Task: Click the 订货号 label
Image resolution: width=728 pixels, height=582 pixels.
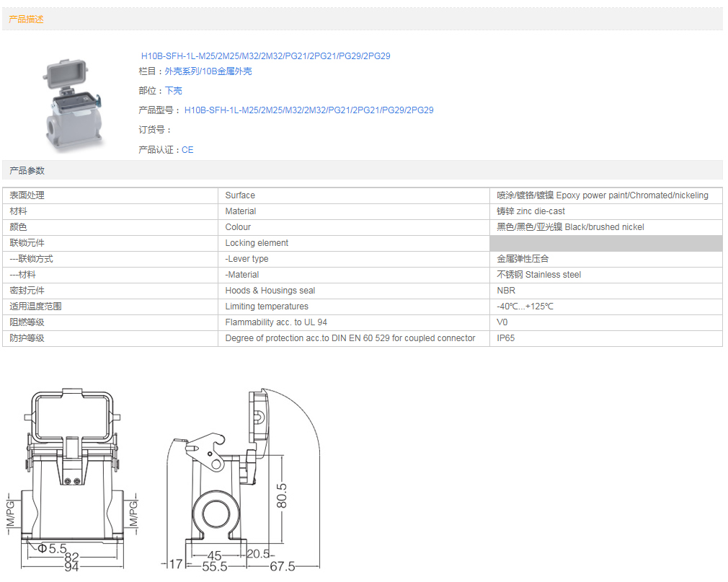Action: pyautogui.click(x=155, y=130)
